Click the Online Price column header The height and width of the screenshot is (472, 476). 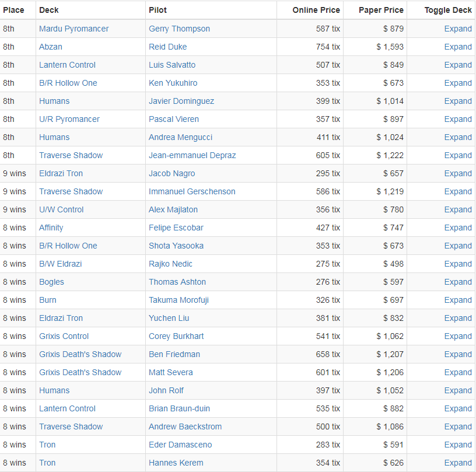(316, 10)
